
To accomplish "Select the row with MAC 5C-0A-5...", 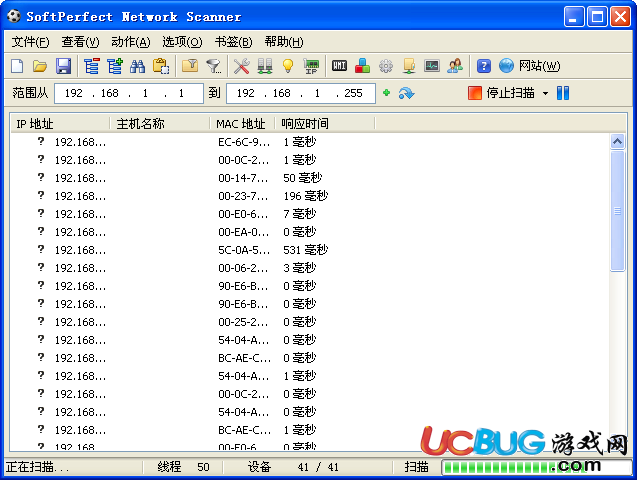I will click(310, 250).
